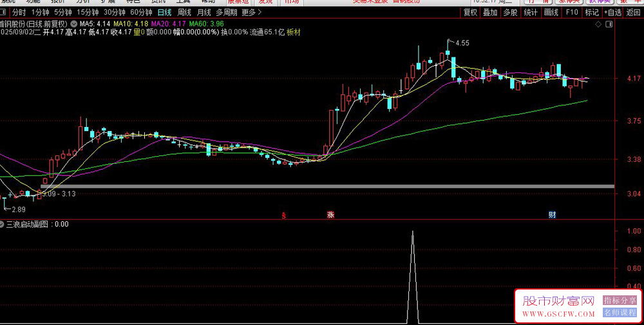
Task: Activate the 画线 drawing tool
Action: pyautogui.click(x=551, y=12)
